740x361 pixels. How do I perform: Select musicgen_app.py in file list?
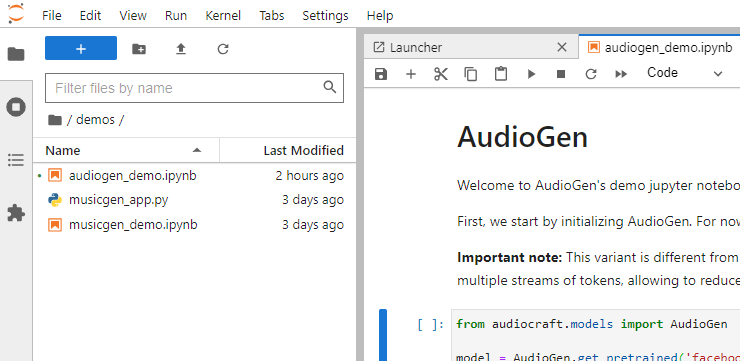pos(194,200)
